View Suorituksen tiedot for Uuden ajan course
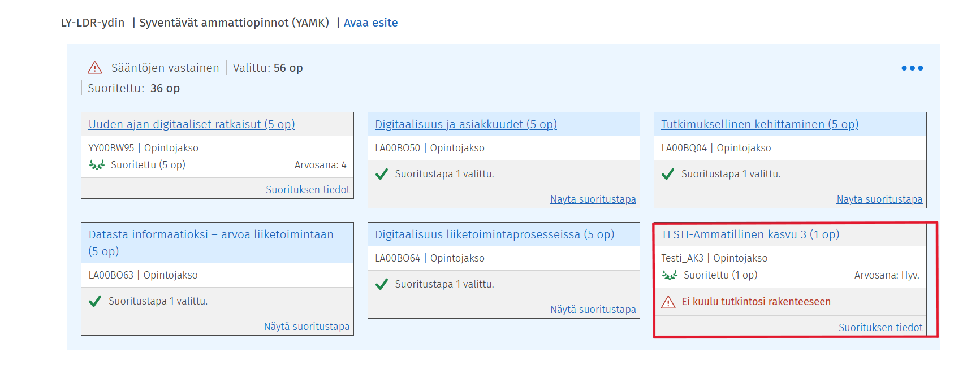This screenshot has height=365, width=980. pyautogui.click(x=308, y=190)
